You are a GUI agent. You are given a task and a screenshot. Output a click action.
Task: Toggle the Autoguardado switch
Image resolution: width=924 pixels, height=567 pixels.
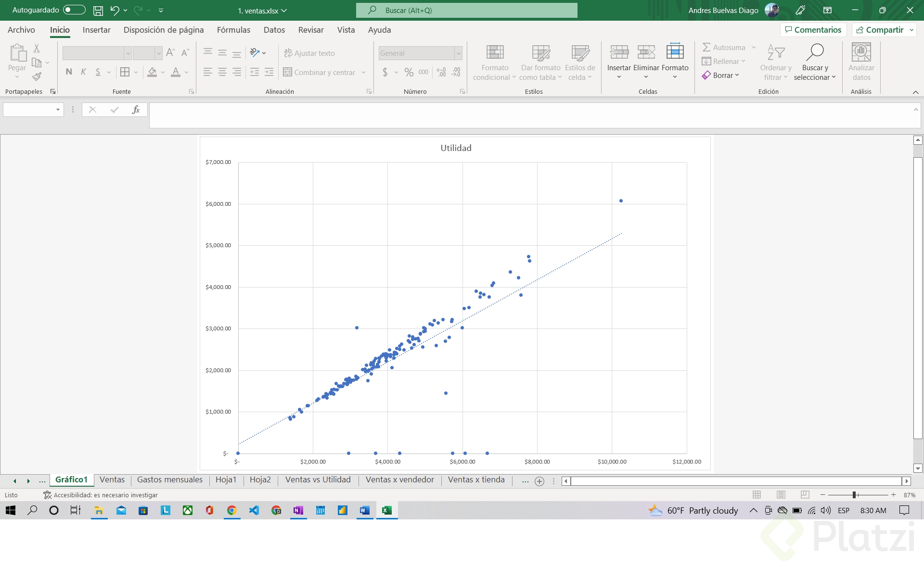click(x=74, y=10)
